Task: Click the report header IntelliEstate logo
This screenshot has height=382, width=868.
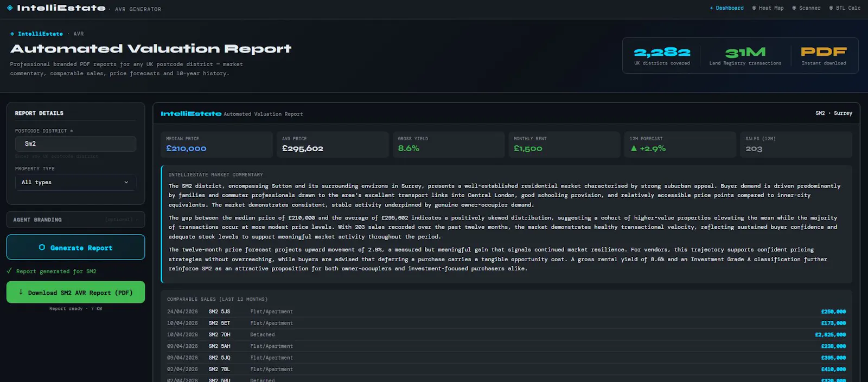Action: [191, 114]
